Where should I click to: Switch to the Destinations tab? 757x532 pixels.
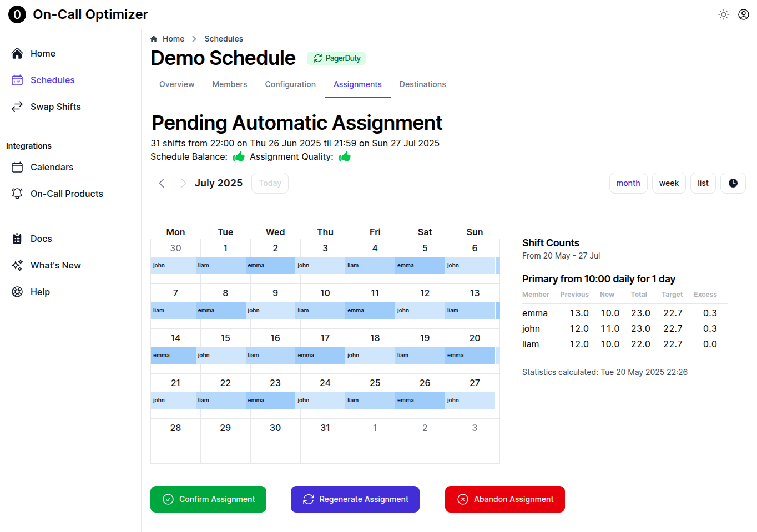[422, 84]
